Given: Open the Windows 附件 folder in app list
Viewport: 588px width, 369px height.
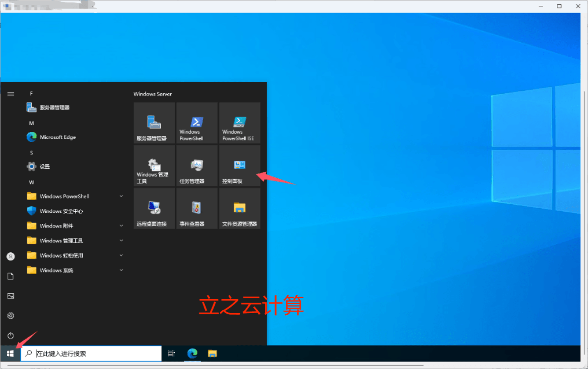Looking at the screenshot, I should pyautogui.click(x=75, y=226).
